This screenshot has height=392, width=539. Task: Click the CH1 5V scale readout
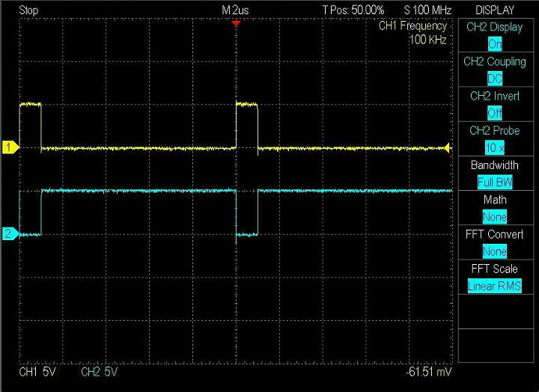coord(37,372)
